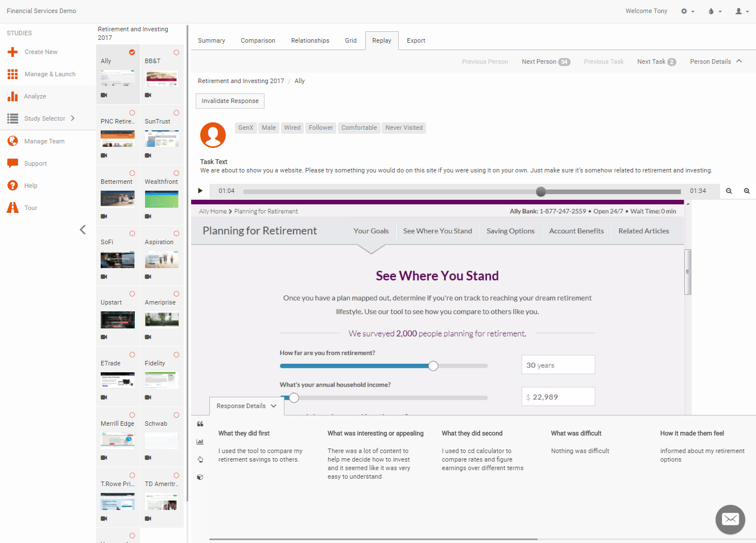This screenshot has width=756, height=543.
Task: Click the Analyze bar chart icon
Action: point(13,96)
